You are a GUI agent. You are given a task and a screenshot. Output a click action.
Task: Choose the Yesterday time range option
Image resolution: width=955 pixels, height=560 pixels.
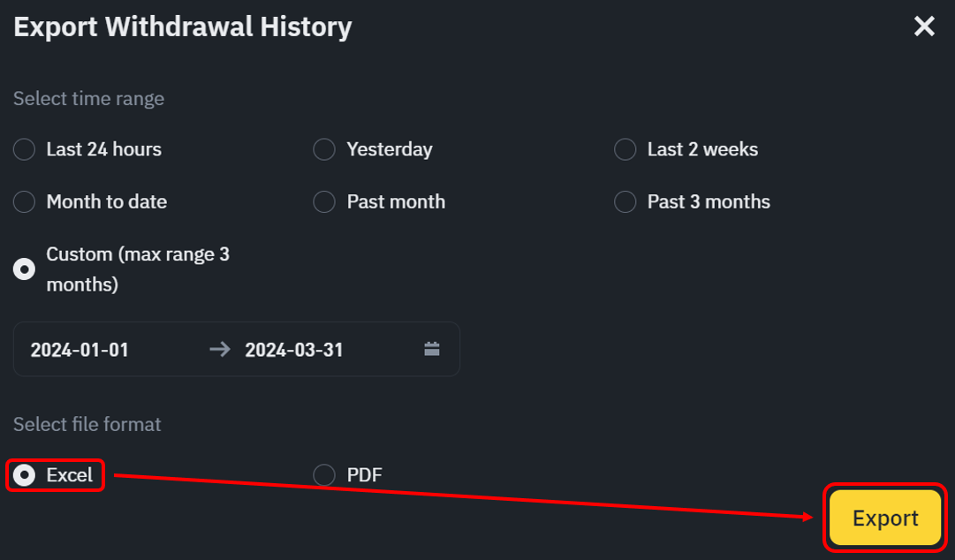(x=324, y=149)
